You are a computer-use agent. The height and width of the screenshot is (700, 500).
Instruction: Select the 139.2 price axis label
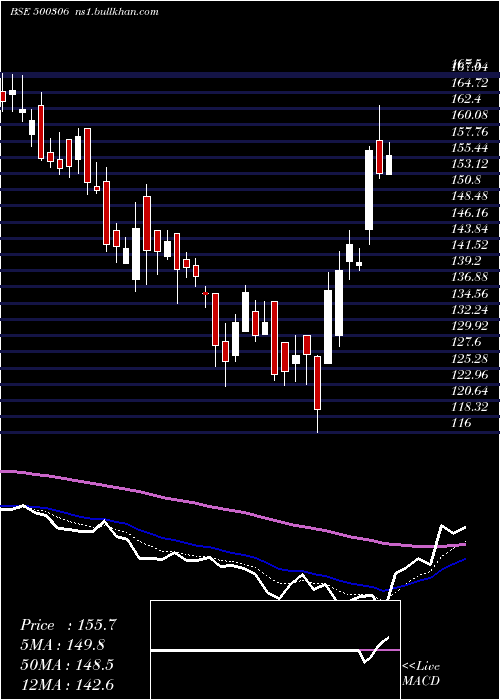point(466,261)
